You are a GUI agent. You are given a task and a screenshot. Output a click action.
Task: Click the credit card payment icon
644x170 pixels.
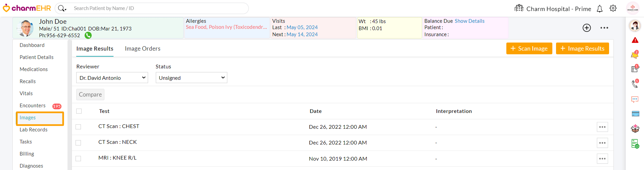(x=635, y=114)
